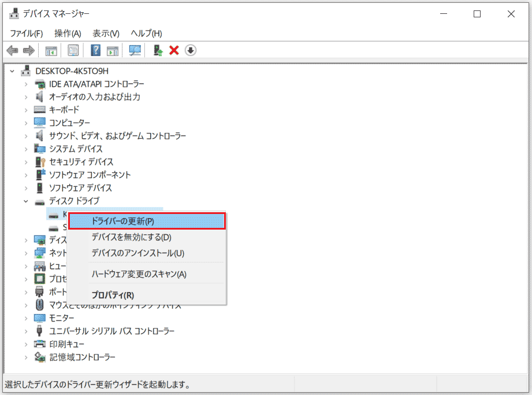Screen dimensions: 532x395
Task: Expand the IDE ATA/ATAPI コントローラー node
Action: coord(26,84)
